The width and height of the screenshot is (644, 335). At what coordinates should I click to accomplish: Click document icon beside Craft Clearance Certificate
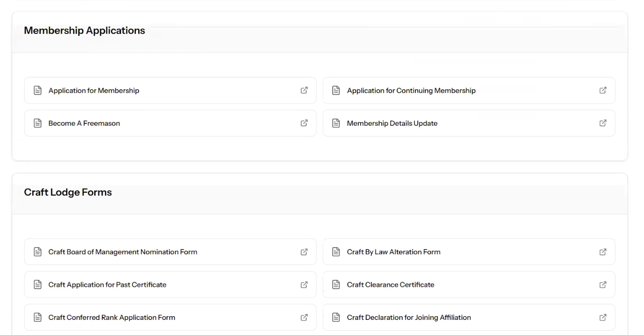coord(336,284)
